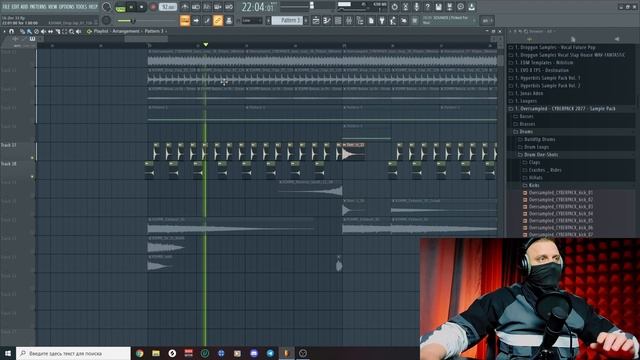Click the download content library icon
The height and width of the screenshot is (360, 640).
coord(471,7)
